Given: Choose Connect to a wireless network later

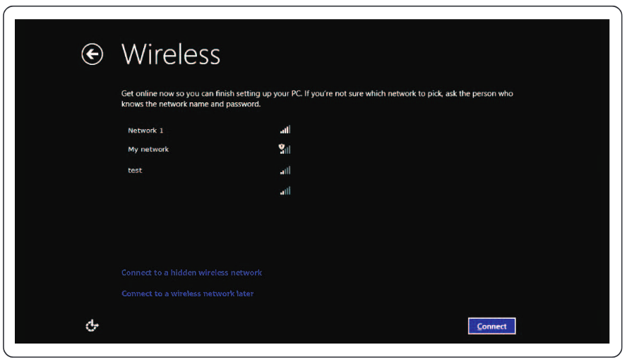Looking at the screenshot, I should point(187,293).
